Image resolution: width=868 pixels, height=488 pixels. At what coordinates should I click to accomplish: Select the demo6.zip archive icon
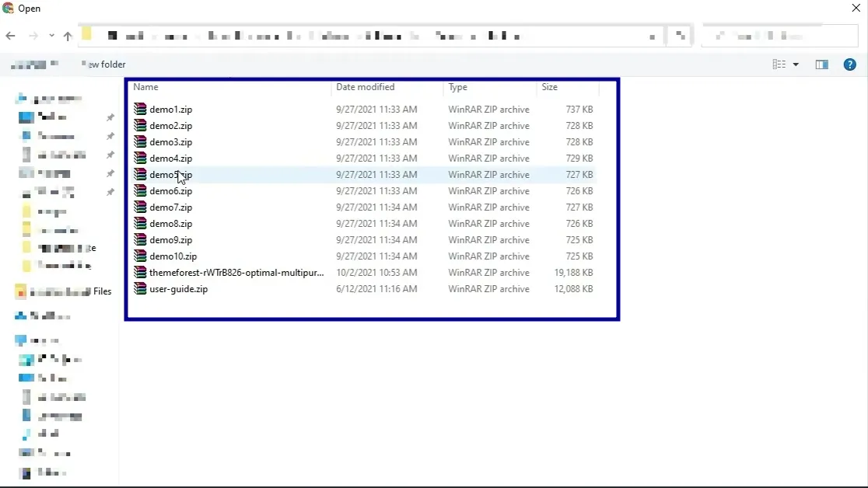(x=140, y=191)
